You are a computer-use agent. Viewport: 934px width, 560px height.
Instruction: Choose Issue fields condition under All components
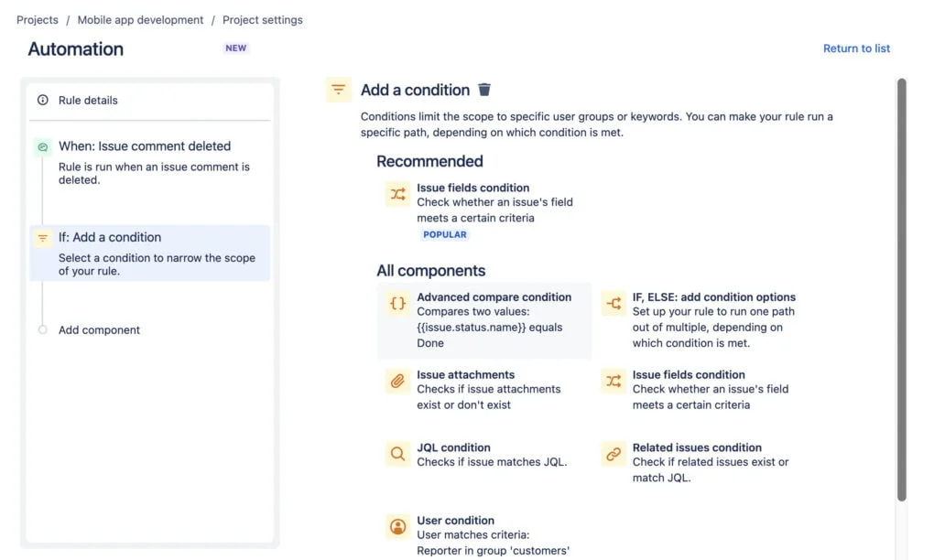701,390
